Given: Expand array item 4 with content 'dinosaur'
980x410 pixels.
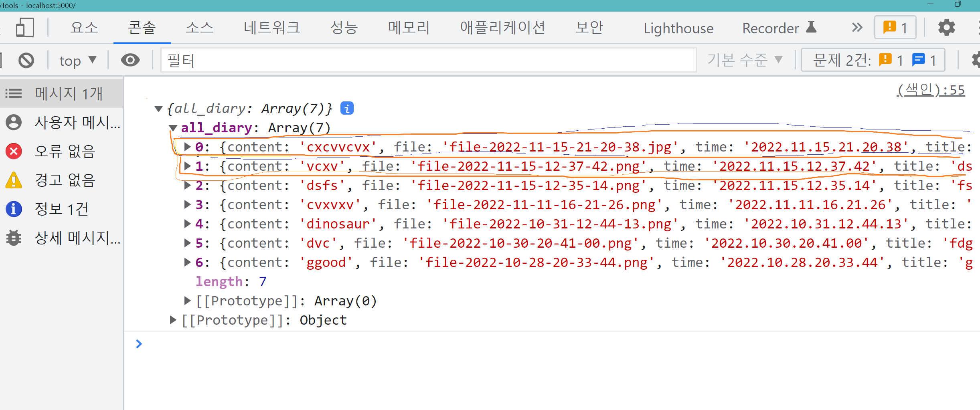Looking at the screenshot, I should [x=187, y=224].
